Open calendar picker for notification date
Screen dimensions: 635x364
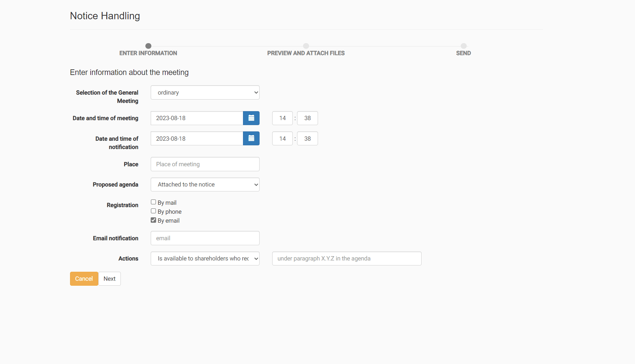251,138
